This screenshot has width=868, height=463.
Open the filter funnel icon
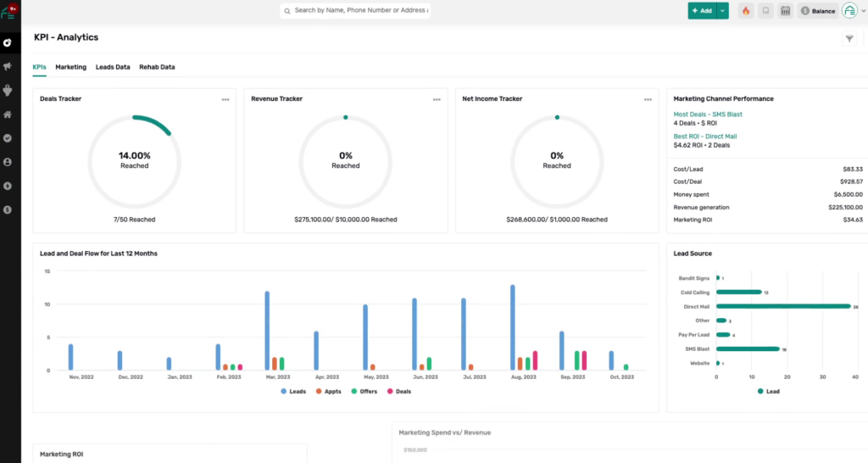point(849,38)
